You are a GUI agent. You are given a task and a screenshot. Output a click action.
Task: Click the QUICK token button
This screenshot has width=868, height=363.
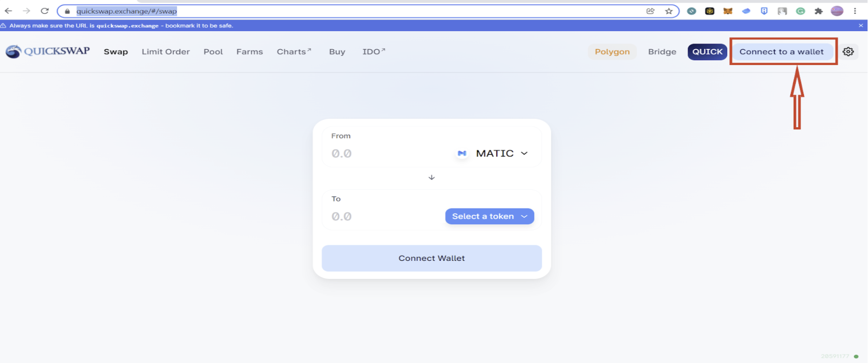coord(707,52)
